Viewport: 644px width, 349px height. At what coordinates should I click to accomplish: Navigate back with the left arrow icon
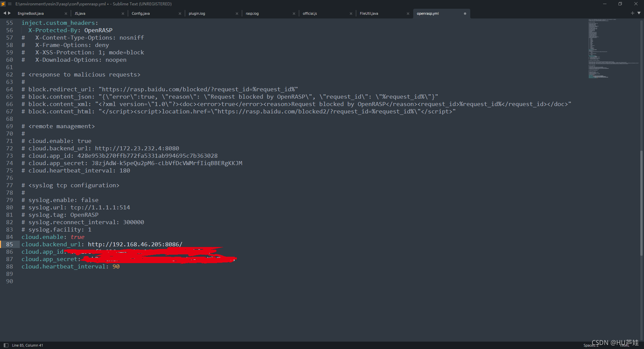[4, 13]
